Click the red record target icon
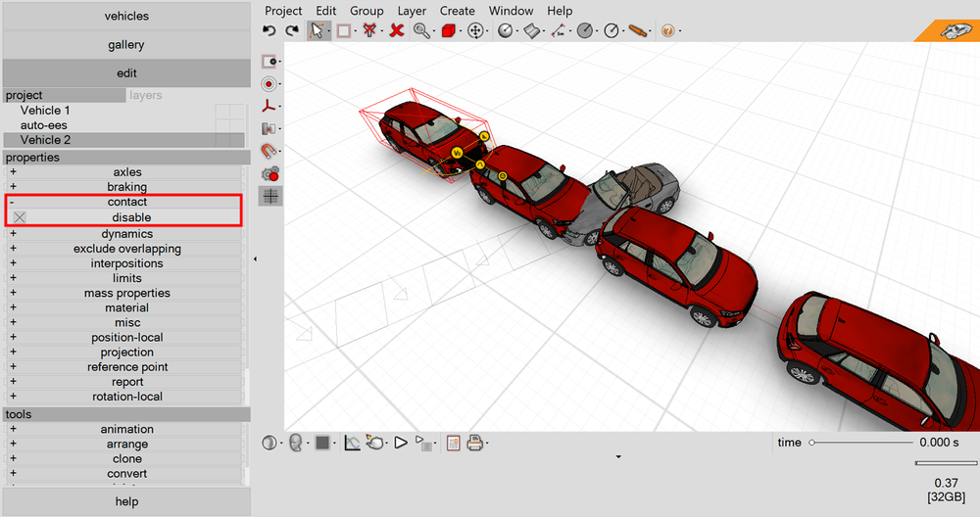The width and height of the screenshot is (980, 517). click(x=269, y=83)
